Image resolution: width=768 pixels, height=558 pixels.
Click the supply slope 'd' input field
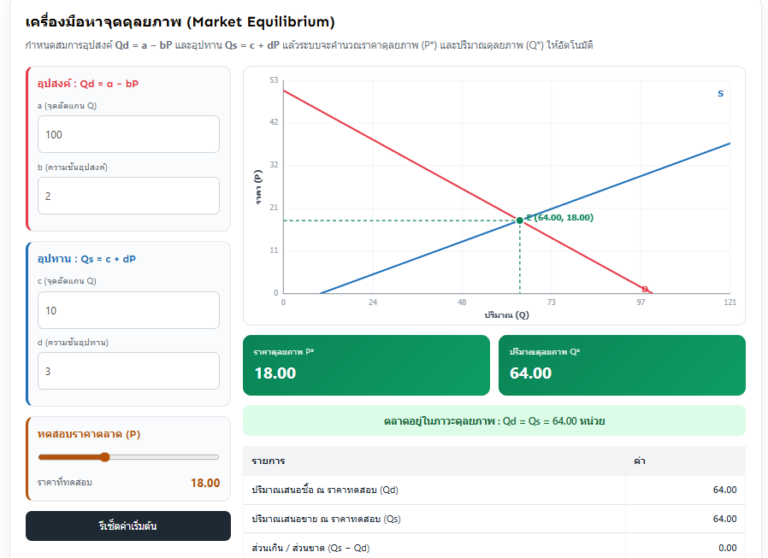(x=128, y=371)
